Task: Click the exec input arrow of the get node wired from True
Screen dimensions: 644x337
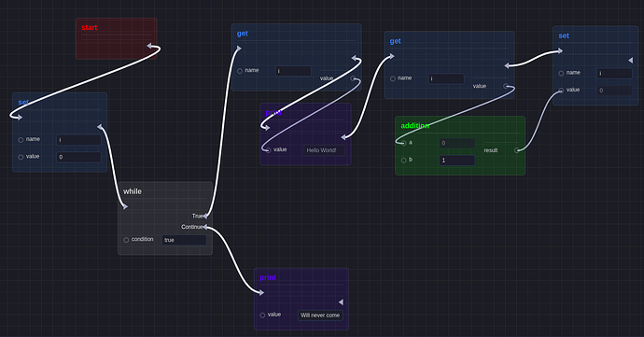Action: point(238,49)
